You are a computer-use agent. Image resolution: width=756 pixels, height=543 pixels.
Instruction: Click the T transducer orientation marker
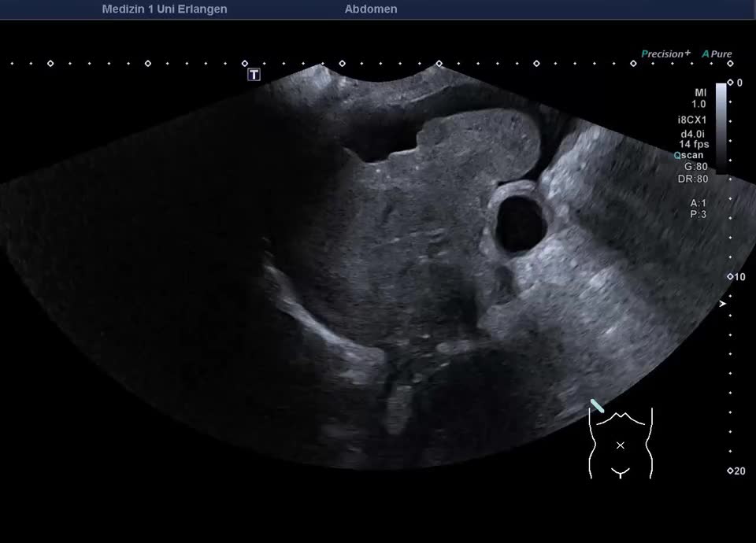[x=254, y=74]
